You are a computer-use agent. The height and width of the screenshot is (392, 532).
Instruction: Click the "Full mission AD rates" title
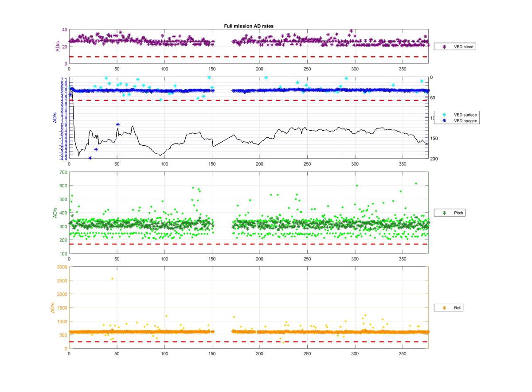[248, 26]
